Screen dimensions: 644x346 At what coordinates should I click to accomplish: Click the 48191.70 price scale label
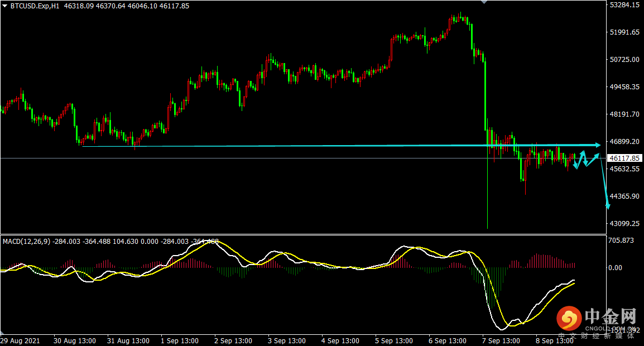click(x=624, y=114)
